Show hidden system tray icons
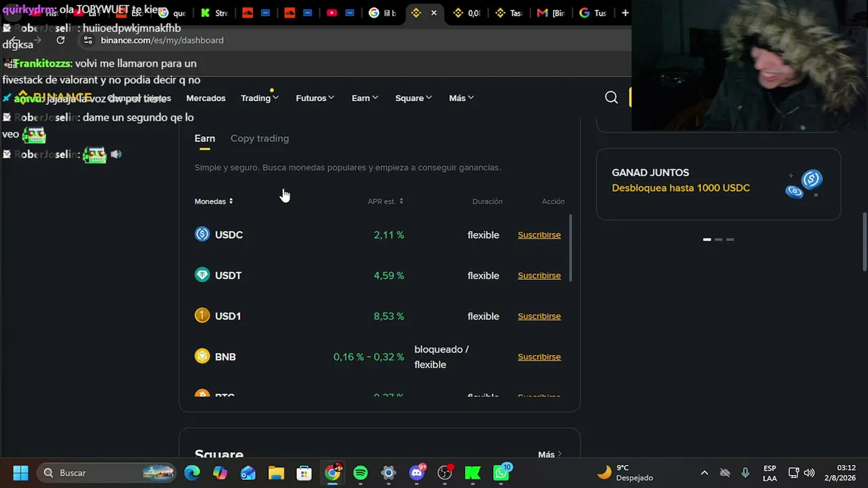The width and height of the screenshot is (868, 488). [x=704, y=472]
